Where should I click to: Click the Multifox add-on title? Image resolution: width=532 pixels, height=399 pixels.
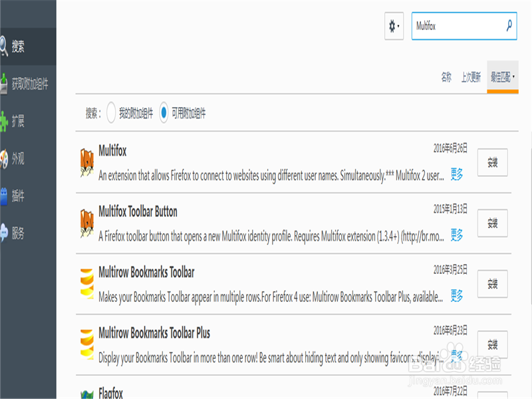(112, 151)
